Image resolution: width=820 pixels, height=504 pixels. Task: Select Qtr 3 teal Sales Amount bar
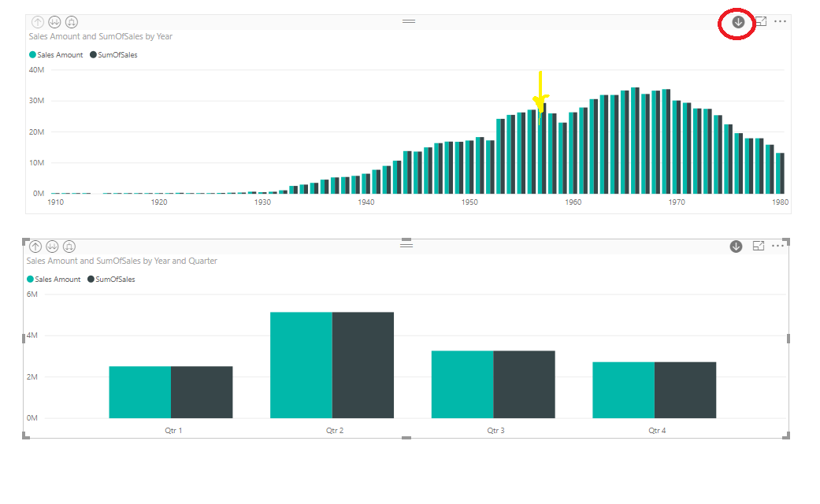[x=462, y=384]
